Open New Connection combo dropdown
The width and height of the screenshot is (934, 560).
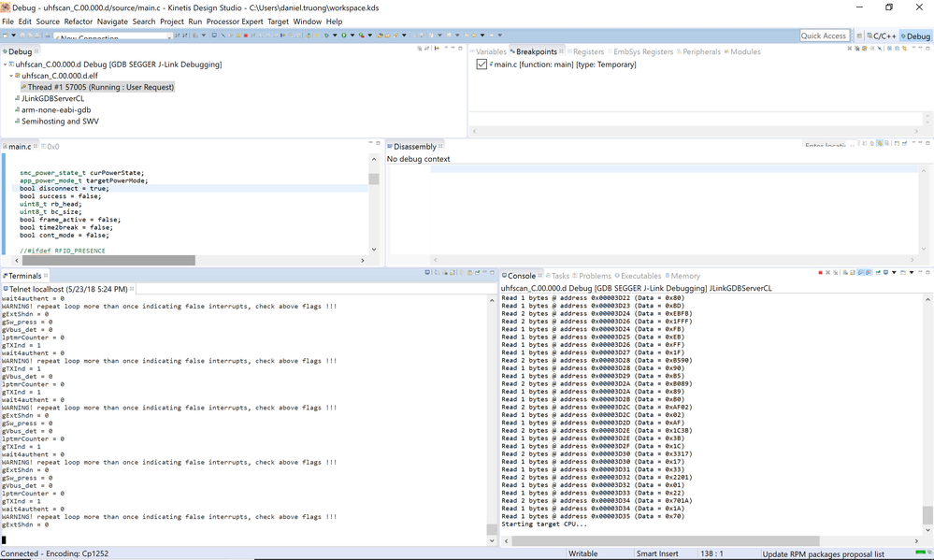click(x=169, y=37)
